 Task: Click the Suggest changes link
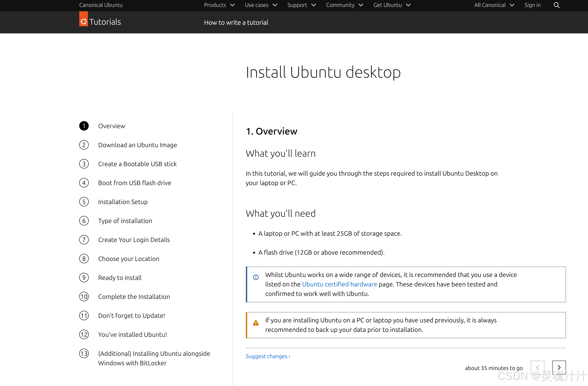point(268,356)
